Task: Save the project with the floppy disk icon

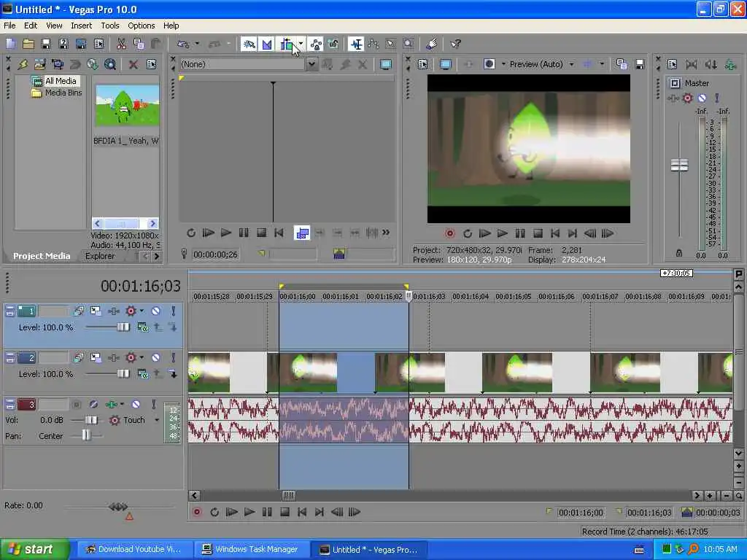Action: coord(46,44)
